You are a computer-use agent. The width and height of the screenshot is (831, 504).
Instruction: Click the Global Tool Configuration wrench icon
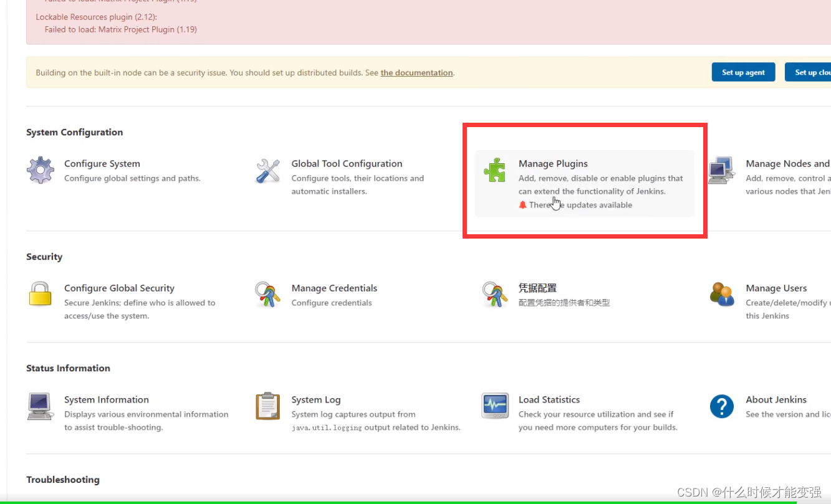[268, 171]
